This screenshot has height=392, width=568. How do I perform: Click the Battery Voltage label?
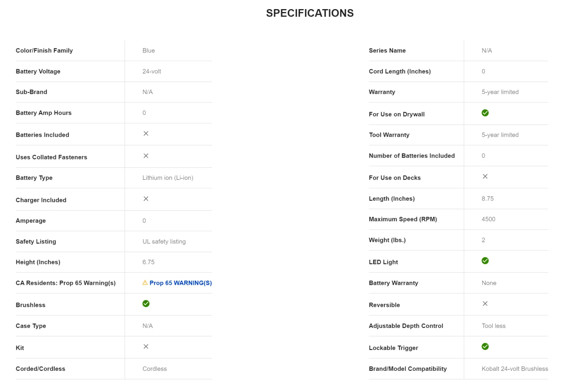[38, 72]
